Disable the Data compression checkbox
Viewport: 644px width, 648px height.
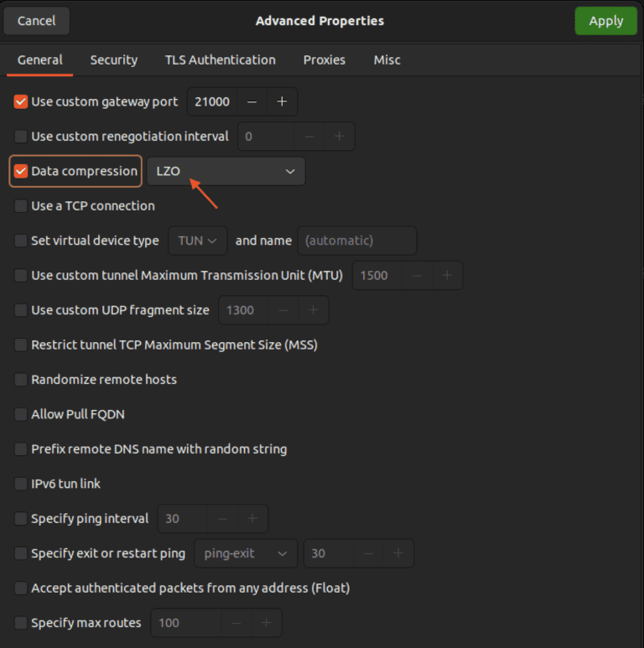coord(21,171)
